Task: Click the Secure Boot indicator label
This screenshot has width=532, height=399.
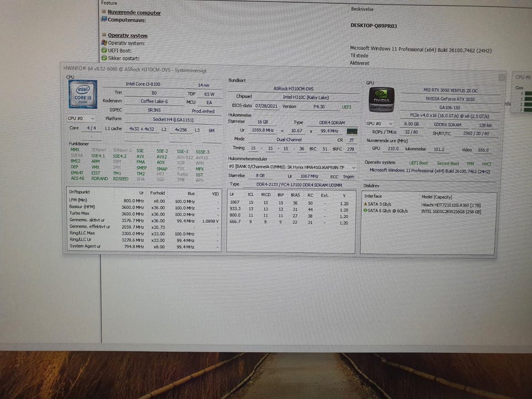Action: (x=448, y=163)
